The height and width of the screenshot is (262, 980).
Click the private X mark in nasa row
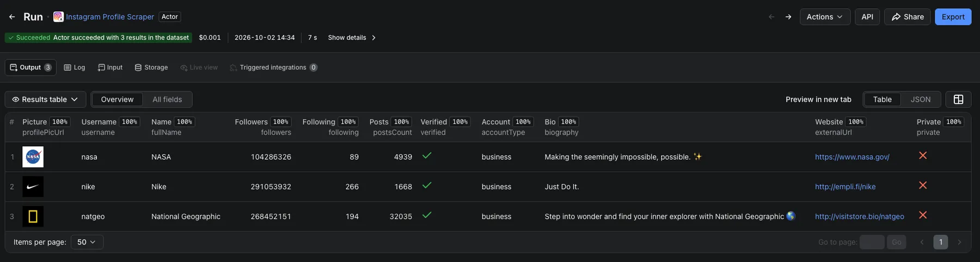pos(923,155)
